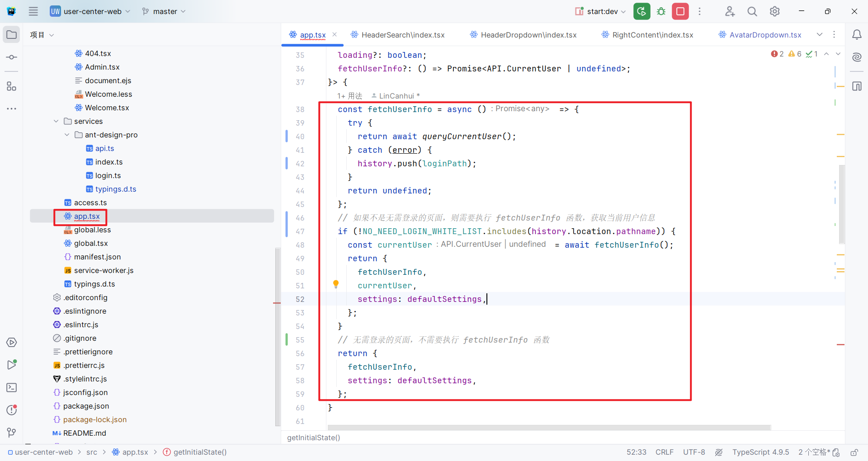Click the lightbulb quick-fix icon on line 51
The height and width of the screenshot is (461, 868).
[x=336, y=284]
